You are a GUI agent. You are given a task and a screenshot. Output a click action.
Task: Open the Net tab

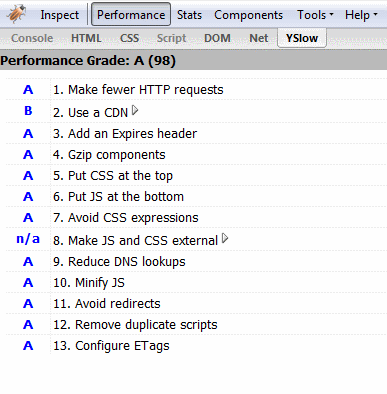tap(259, 38)
